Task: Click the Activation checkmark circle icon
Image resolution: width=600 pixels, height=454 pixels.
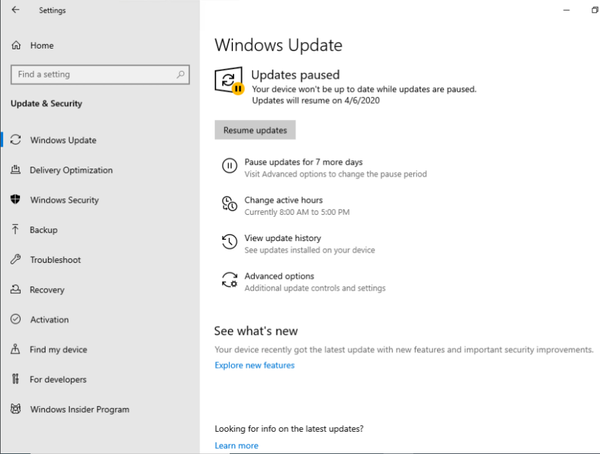Action: pyautogui.click(x=16, y=319)
